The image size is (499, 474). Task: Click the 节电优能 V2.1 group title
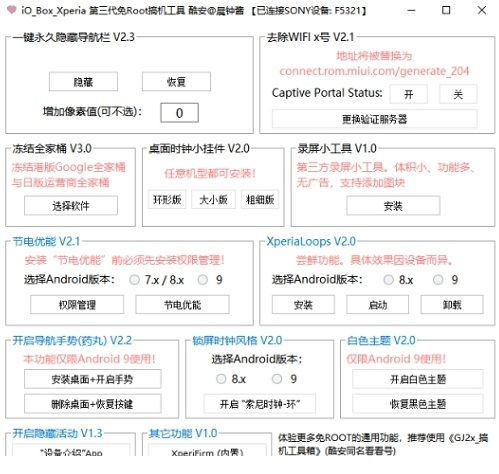[46, 241]
